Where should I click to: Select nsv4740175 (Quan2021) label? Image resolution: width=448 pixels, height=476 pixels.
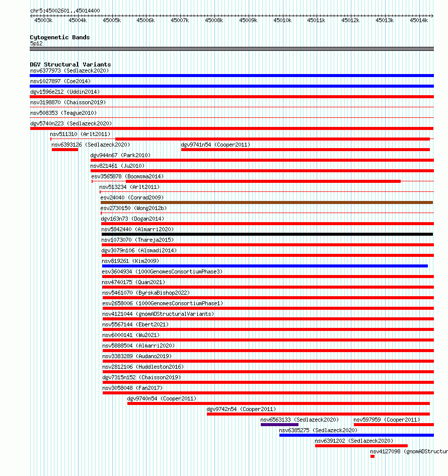coord(133,282)
